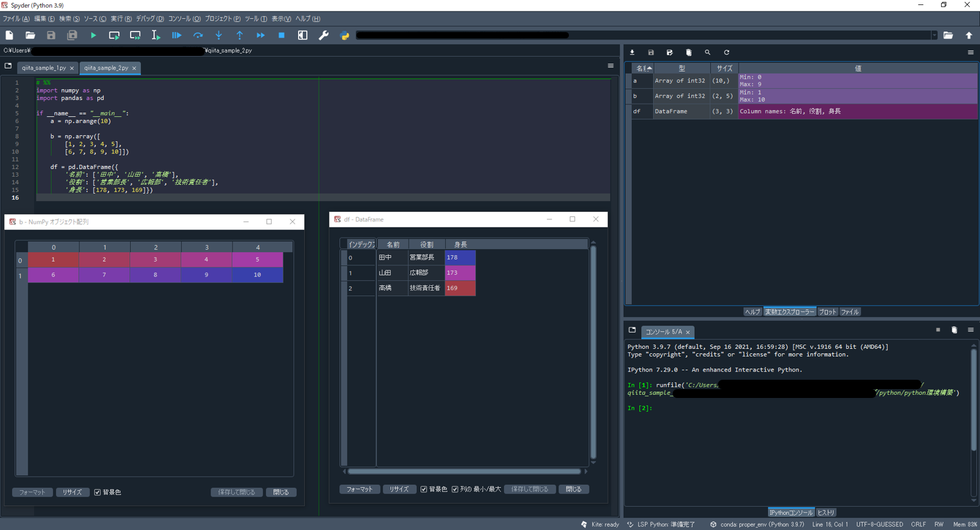Remove all variables in Variable Explorer

point(688,52)
